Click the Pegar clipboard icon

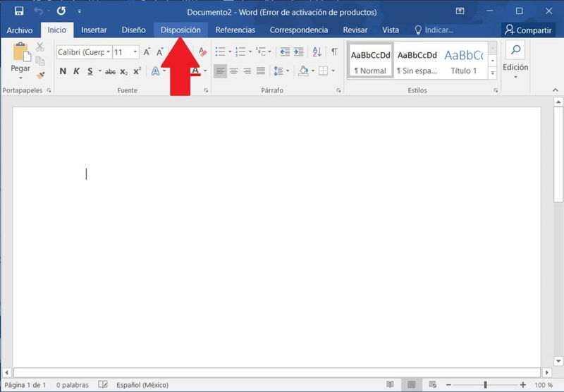tap(22, 52)
